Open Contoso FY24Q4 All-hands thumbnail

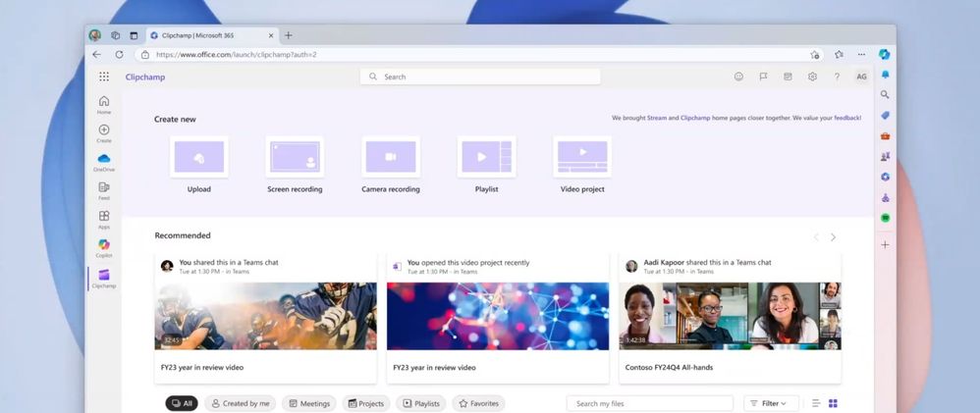(730, 316)
